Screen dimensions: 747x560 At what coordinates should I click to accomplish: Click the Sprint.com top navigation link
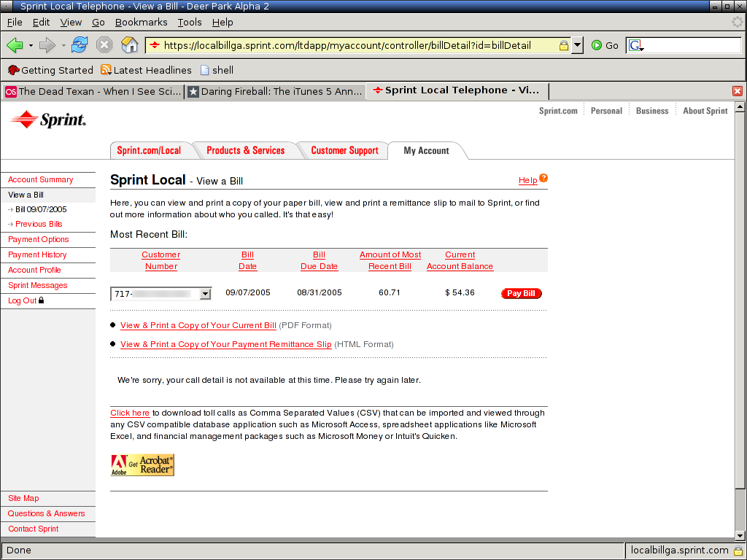point(558,111)
